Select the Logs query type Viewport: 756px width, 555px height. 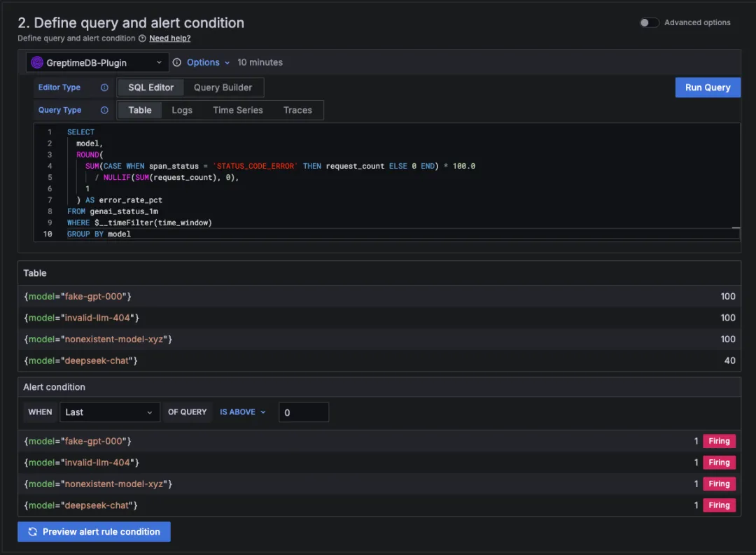coord(182,111)
